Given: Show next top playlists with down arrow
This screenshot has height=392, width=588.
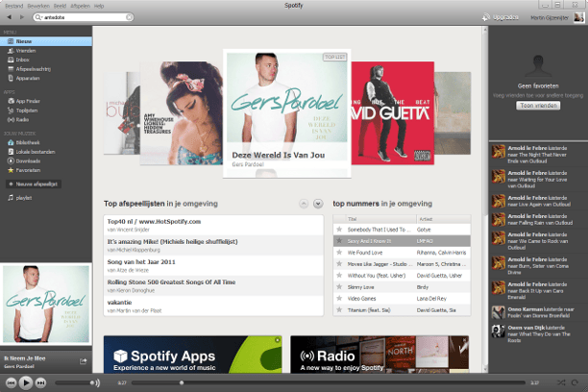Looking at the screenshot, I should pos(318,204).
